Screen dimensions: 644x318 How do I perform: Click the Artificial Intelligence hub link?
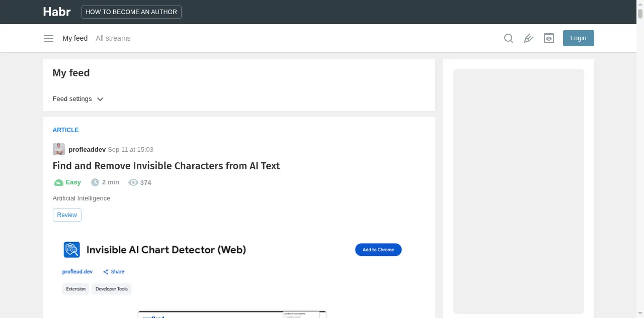pyautogui.click(x=82, y=198)
